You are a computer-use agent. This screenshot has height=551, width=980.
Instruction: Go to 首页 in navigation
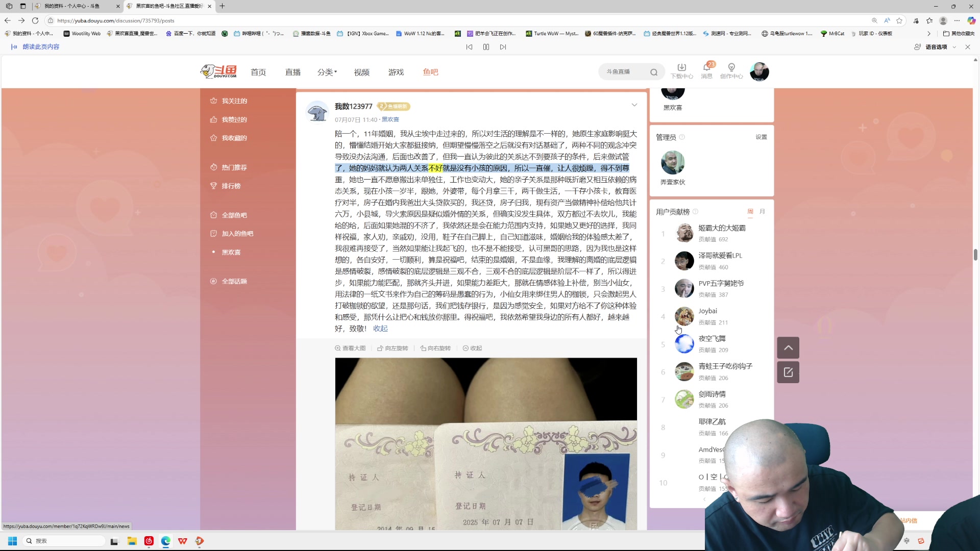coord(258,72)
